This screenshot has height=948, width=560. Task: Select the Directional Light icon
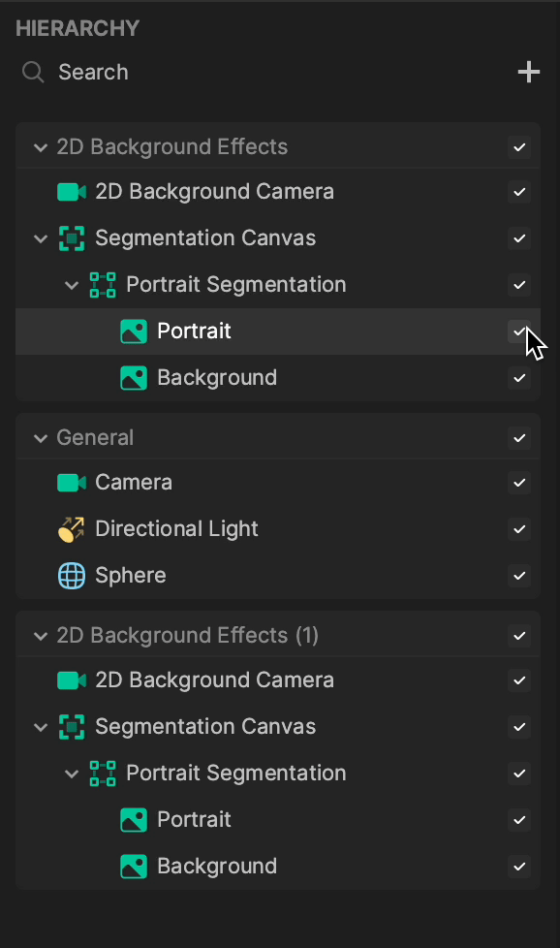pos(71,528)
